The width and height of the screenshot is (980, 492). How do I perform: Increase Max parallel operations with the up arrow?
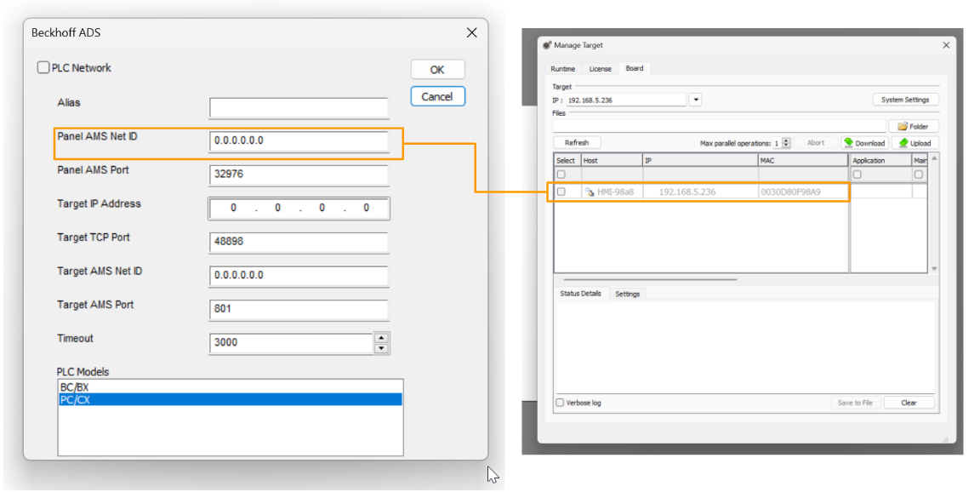point(784,140)
